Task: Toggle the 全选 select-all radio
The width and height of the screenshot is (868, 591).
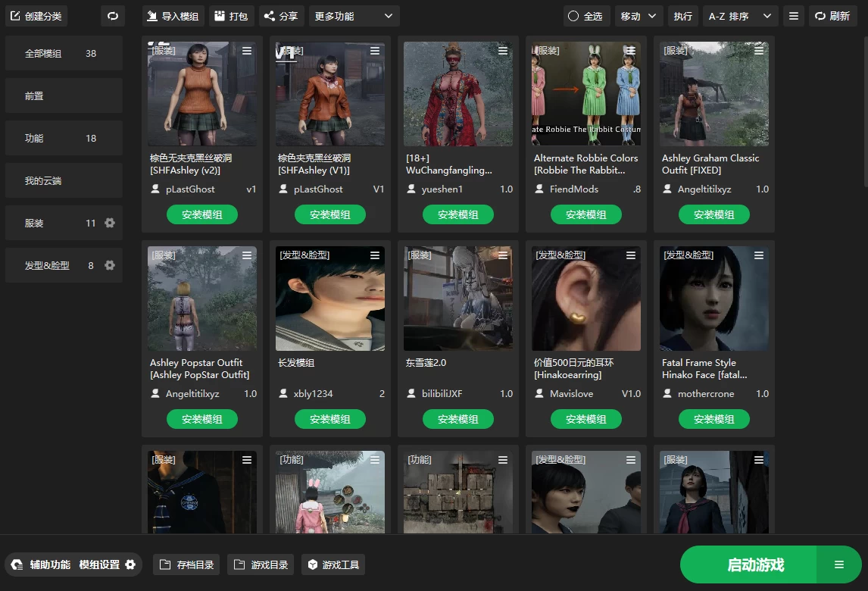Action: 585,16
